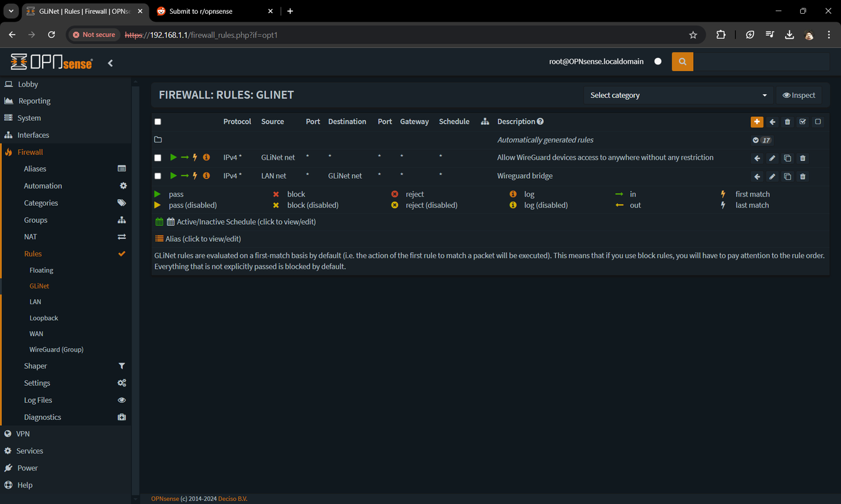The image size is (841, 504).
Task: Clone the WireGuard devices access rule
Action: tap(788, 158)
